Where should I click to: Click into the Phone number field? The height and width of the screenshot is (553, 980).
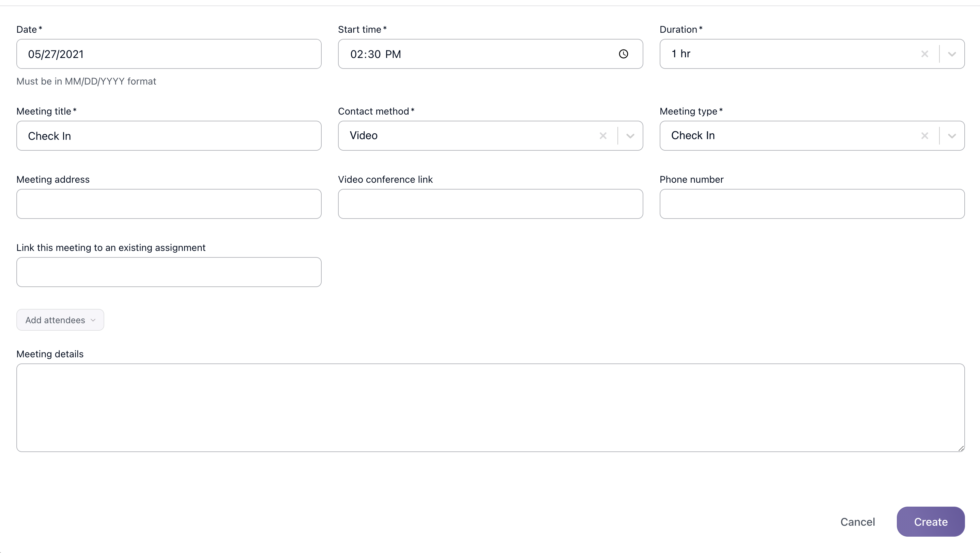tap(812, 204)
